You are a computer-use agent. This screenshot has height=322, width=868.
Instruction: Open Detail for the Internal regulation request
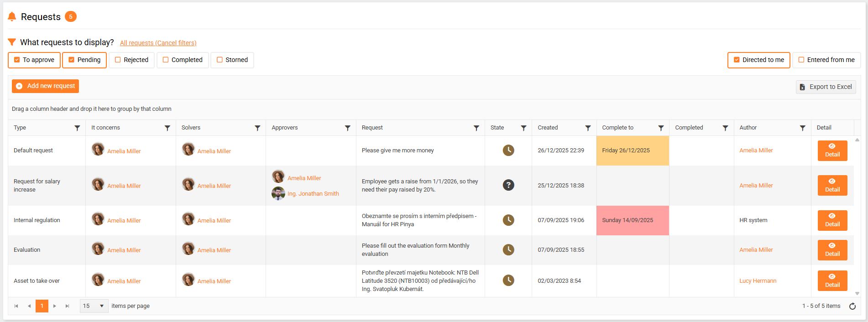click(832, 220)
